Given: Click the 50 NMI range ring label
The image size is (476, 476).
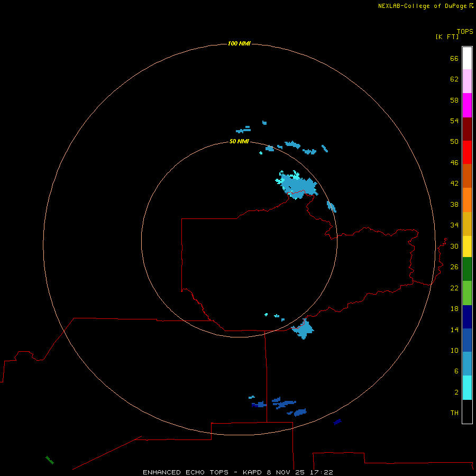Looking at the screenshot, I should (239, 141).
